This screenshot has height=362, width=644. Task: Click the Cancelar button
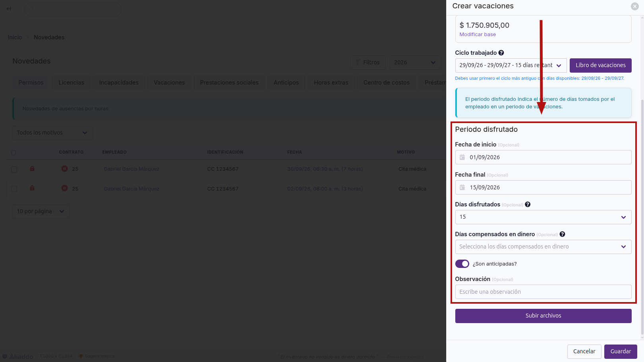point(584,352)
